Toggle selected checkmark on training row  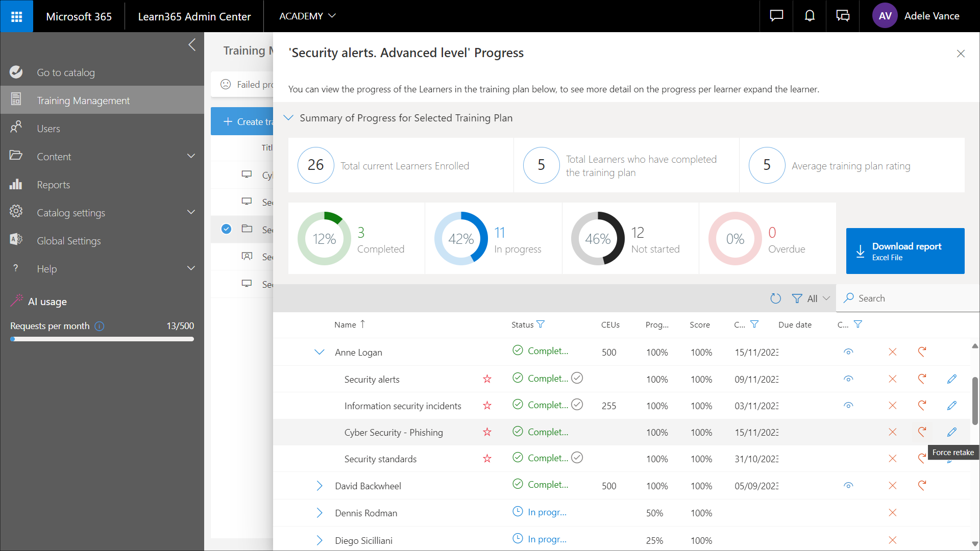(x=226, y=229)
